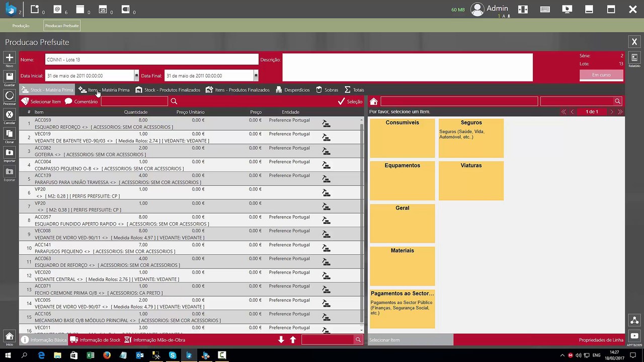Open the Desperdícios tab
The width and height of the screenshot is (644, 362).
(x=292, y=90)
